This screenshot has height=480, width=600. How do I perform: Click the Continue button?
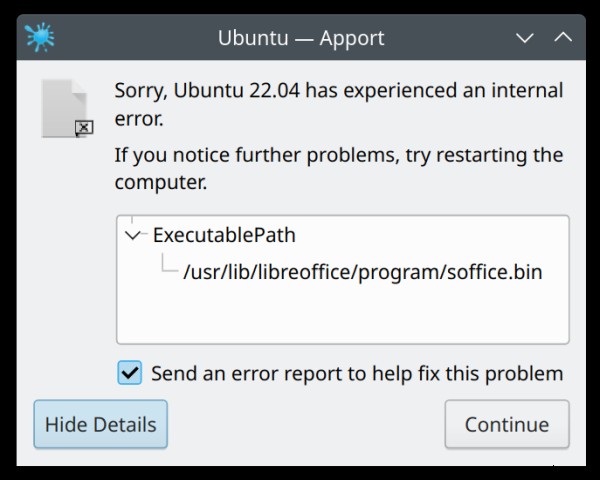click(x=507, y=424)
